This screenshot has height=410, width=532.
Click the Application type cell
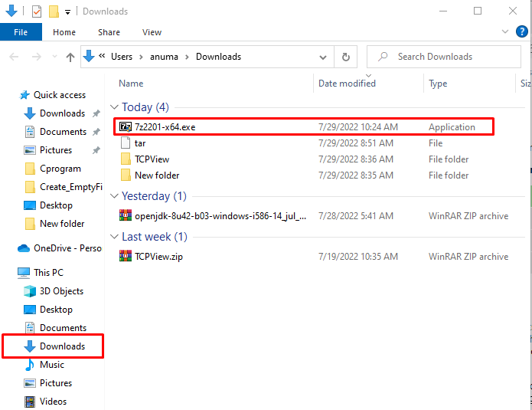click(452, 127)
